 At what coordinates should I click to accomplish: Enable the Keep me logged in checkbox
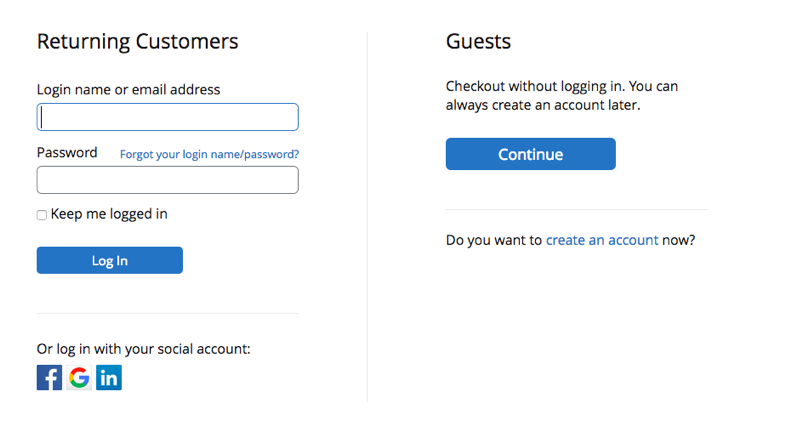(42, 215)
